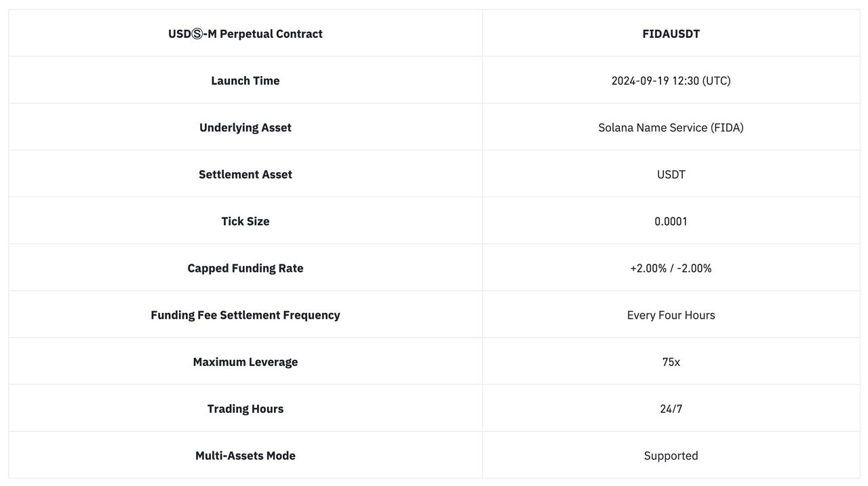Select the FIDAUSDT header cell

671,33
